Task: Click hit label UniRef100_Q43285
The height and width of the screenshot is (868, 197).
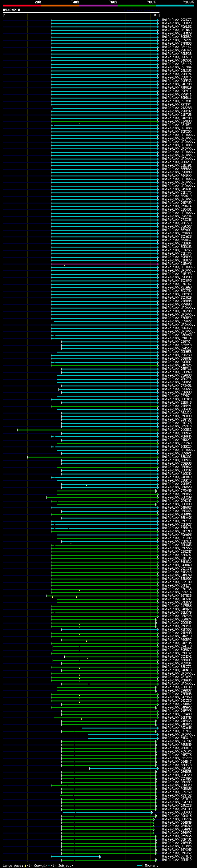Action: (176, 108)
